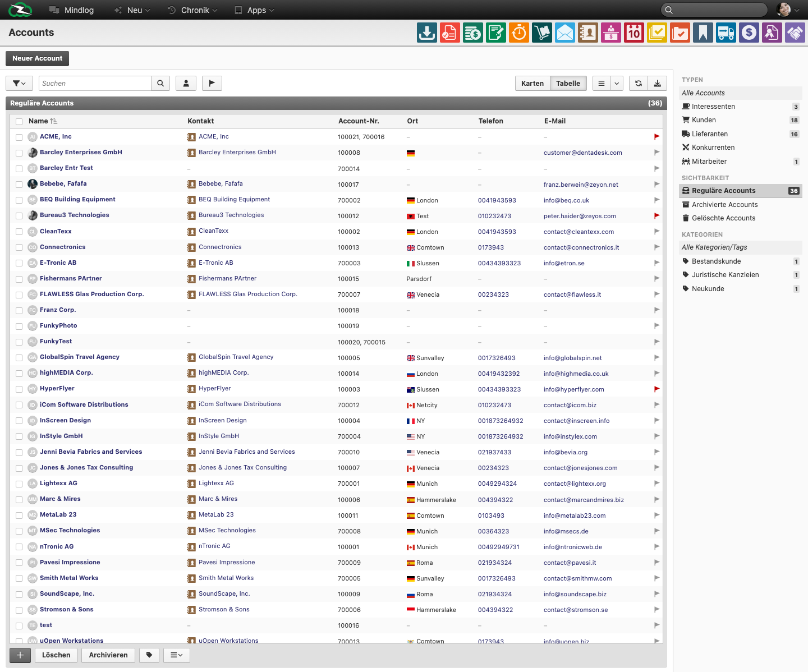Check the box for GlobalSpin Travel Agency
This screenshot has width=808, height=672.
click(x=19, y=357)
